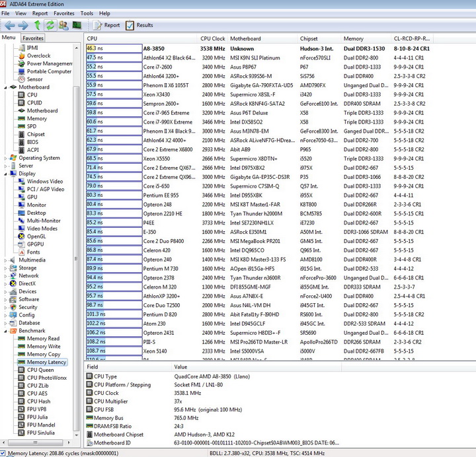Sort by Memory column header

[366, 39]
